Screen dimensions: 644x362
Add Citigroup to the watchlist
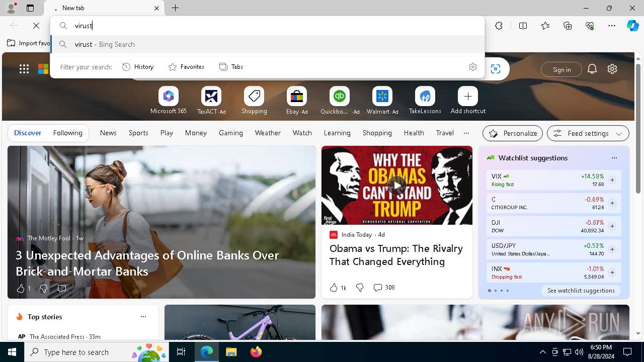point(612,203)
